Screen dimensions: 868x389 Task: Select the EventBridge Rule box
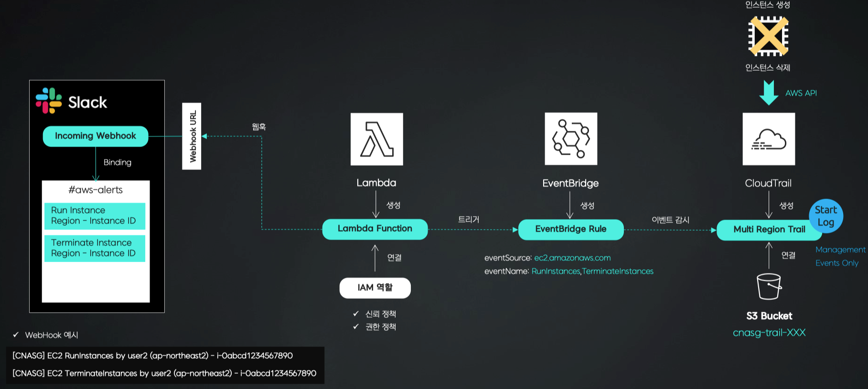pos(571,230)
